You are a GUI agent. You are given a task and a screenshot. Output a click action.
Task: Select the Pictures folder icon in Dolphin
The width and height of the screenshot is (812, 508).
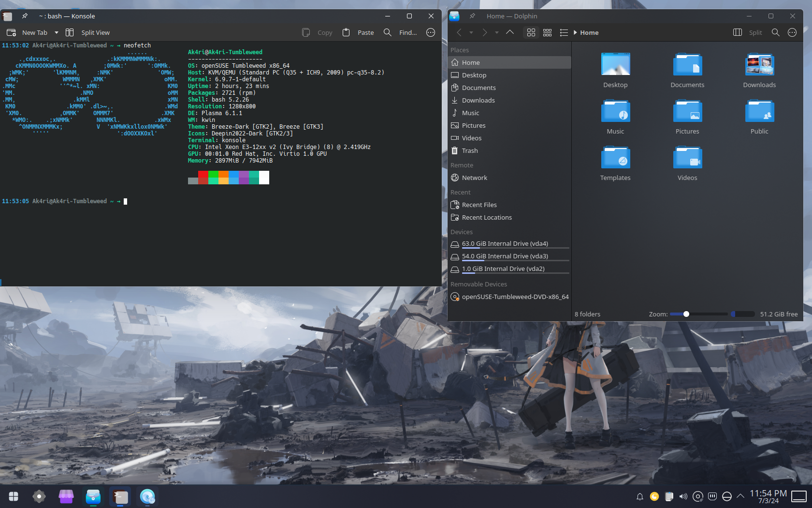[687, 111]
